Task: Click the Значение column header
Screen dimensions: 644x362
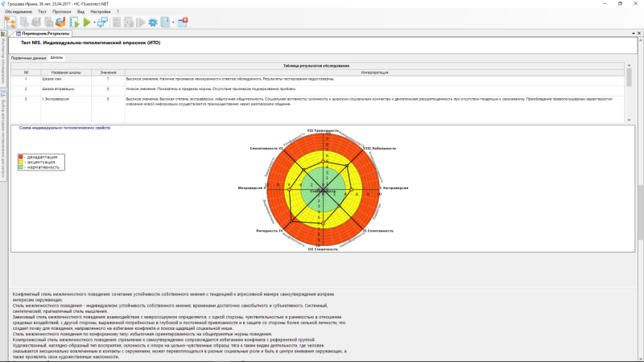Action: pos(108,72)
